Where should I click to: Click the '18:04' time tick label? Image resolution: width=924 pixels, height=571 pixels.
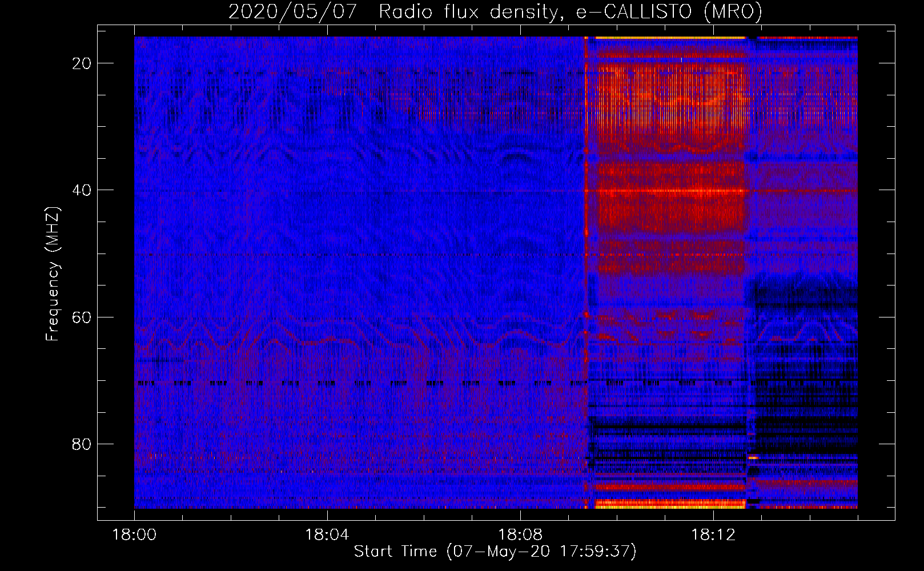click(327, 535)
